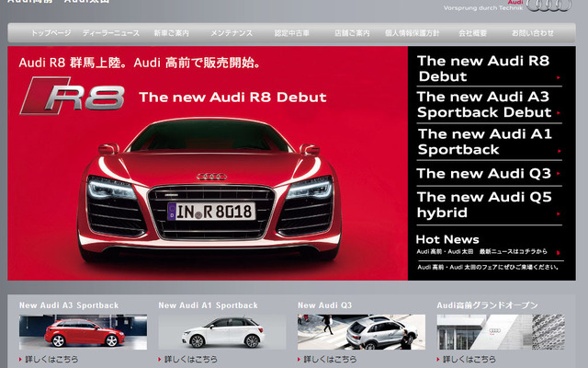The image size is (588, 368).
Task: Go to the メンテナンス menu item
Action: pyautogui.click(x=232, y=33)
